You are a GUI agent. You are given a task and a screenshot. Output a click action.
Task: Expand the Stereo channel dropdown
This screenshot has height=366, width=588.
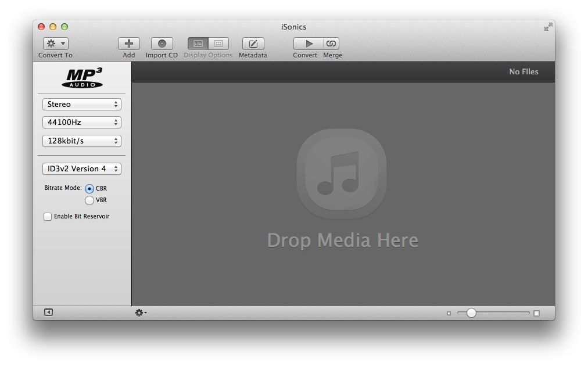tap(81, 105)
